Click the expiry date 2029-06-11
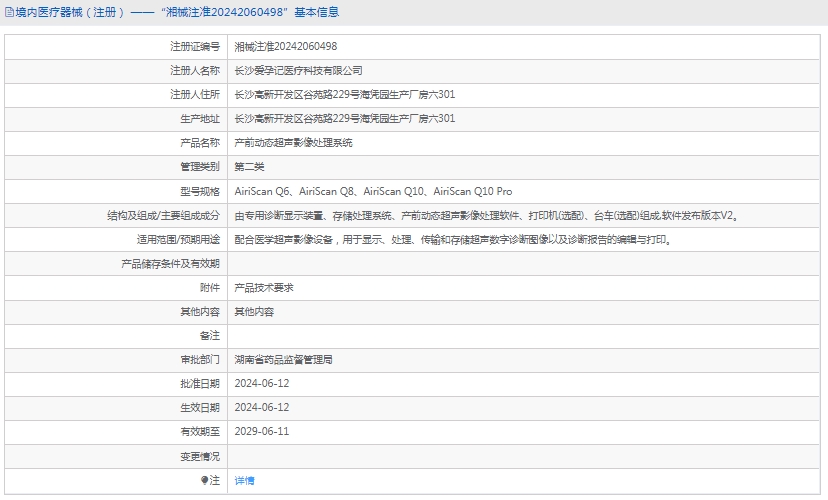 [x=261, y=432]
